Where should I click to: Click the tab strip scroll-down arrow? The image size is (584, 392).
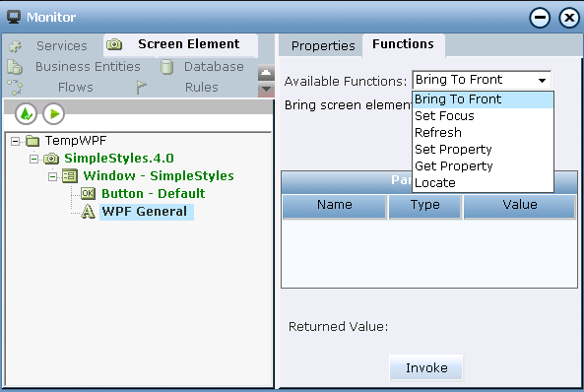(x=266, y=90)
